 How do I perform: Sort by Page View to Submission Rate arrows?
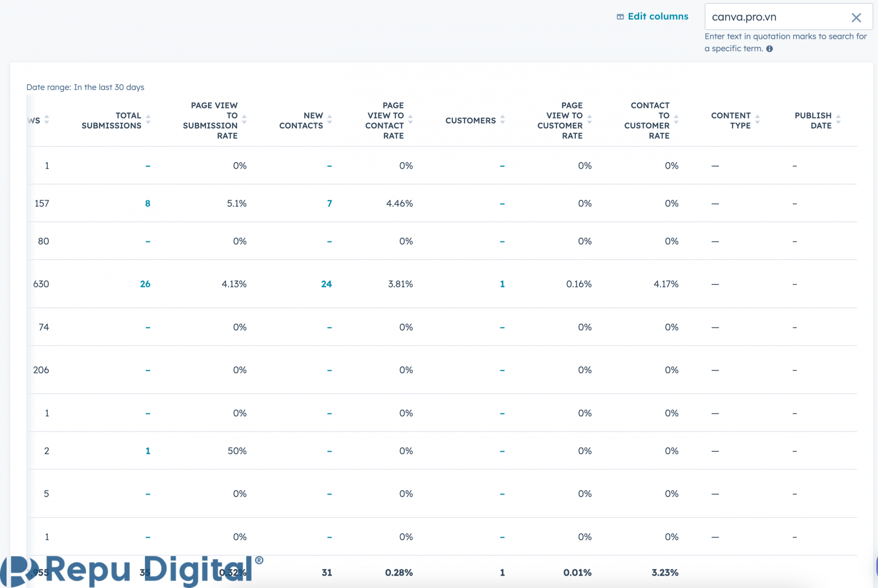point(244,120)
